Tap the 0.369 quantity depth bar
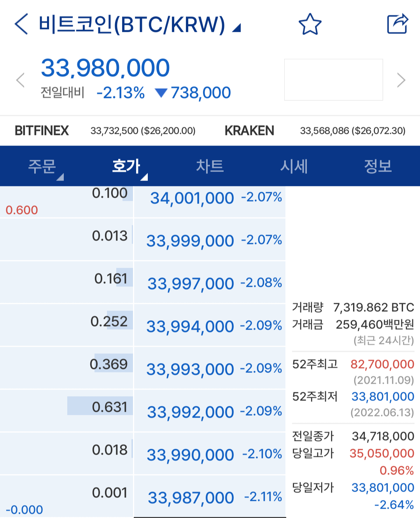 (114, 363)
